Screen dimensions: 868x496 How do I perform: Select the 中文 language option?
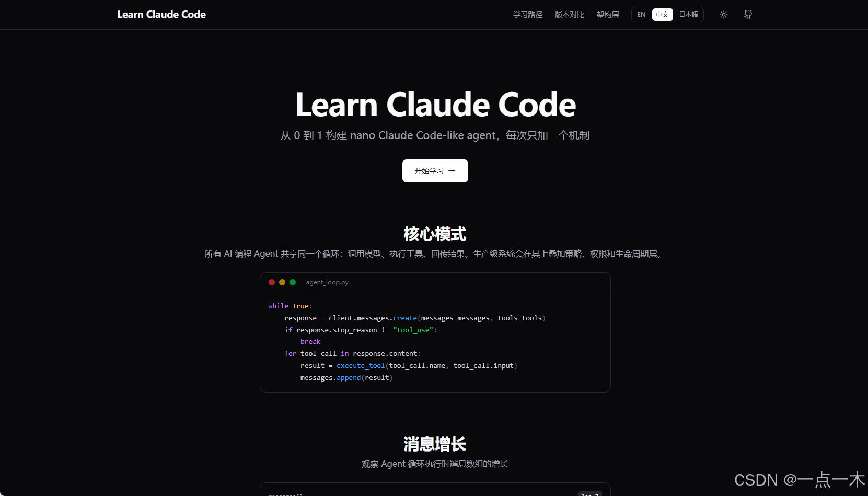[662, 15]
